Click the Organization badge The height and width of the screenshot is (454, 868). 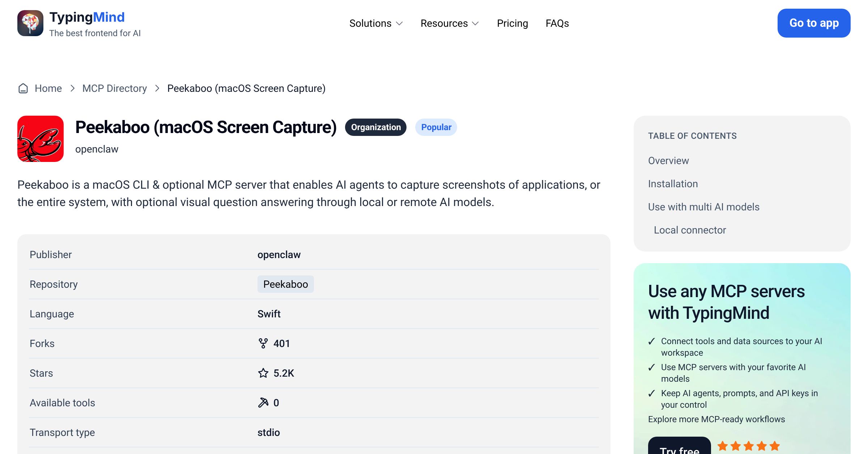[x=376, y=127]
